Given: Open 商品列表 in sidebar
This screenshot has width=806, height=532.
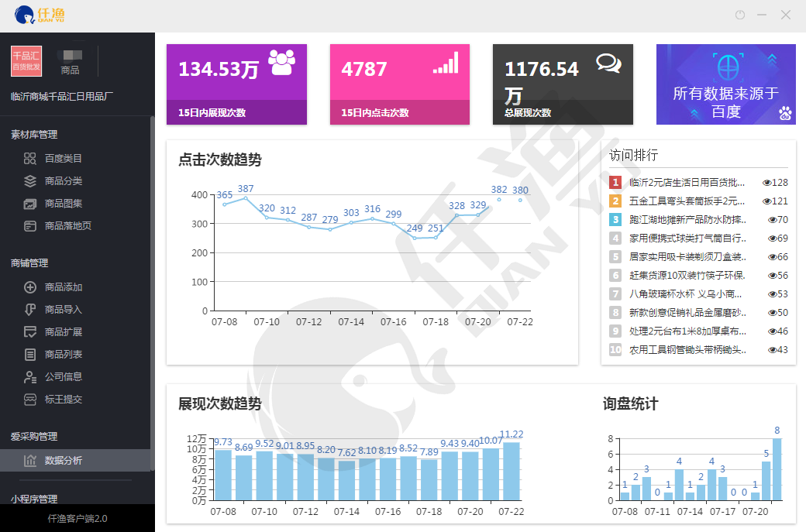Looking at the screenshot, I should tap(64, 355).
